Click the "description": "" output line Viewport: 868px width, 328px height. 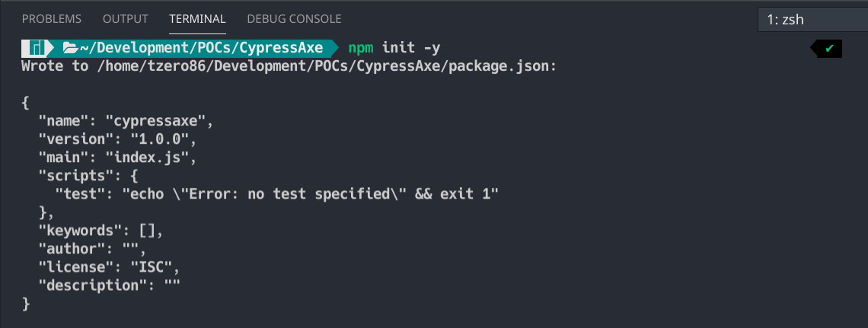(108, 285)
